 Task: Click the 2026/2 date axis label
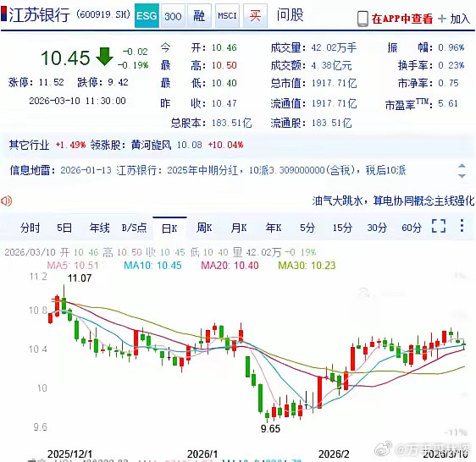[x=334, y=454]
